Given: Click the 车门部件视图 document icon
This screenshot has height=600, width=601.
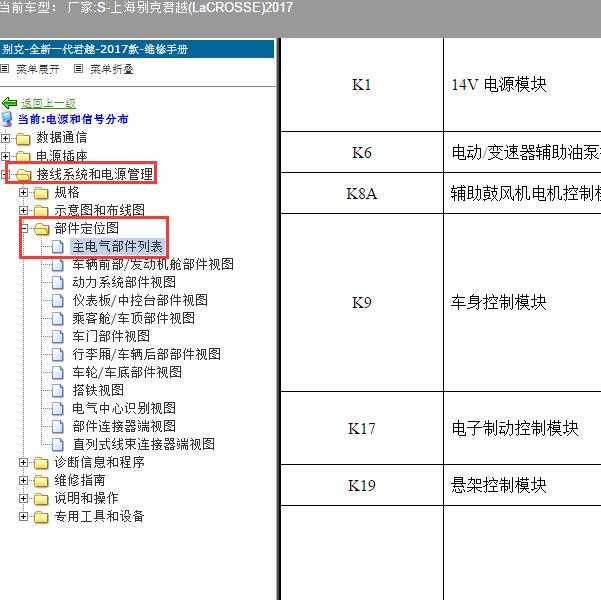Looking at the screenshot, I should tap(58, 337).
